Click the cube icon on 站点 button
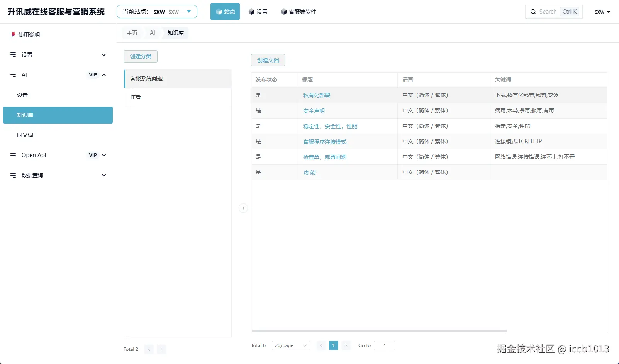The image size is (619, 364). click(219, 12)
